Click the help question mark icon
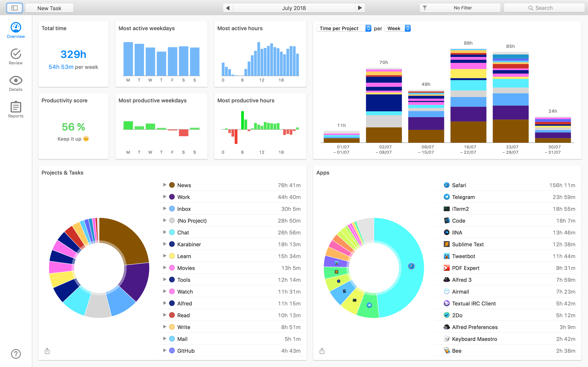The image size is (588, 367). point(16,354)
